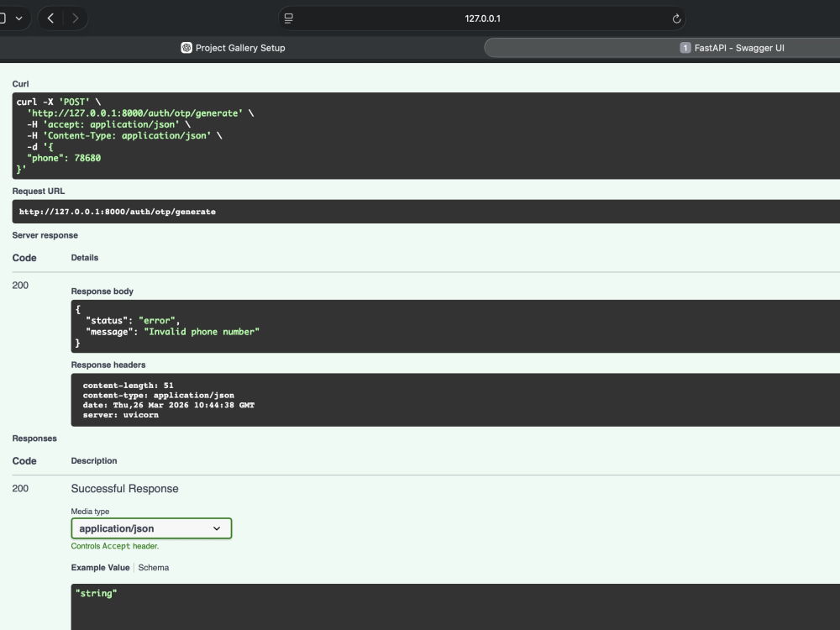Click the numbered badge on FastAPI tab
This screenshot has height=630, width=840.
point(685,48)
